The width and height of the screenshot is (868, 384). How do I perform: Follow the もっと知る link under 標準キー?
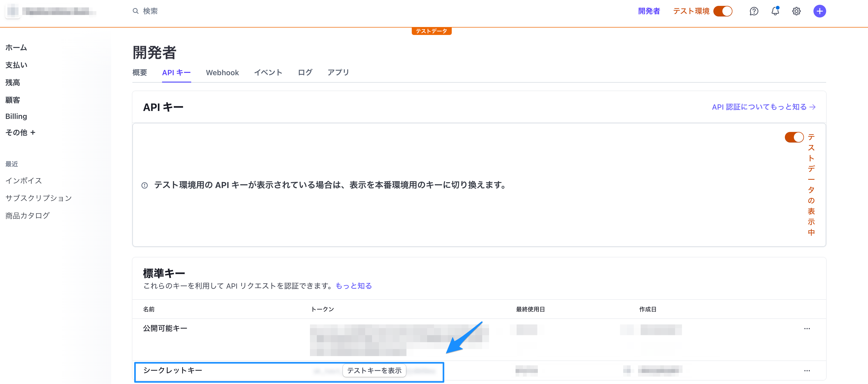[x=353, y=285]
